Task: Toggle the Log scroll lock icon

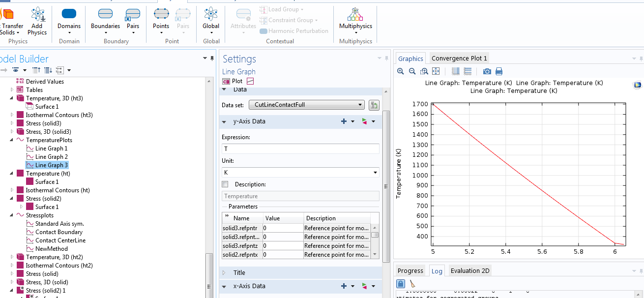Action: coord(401,284)
